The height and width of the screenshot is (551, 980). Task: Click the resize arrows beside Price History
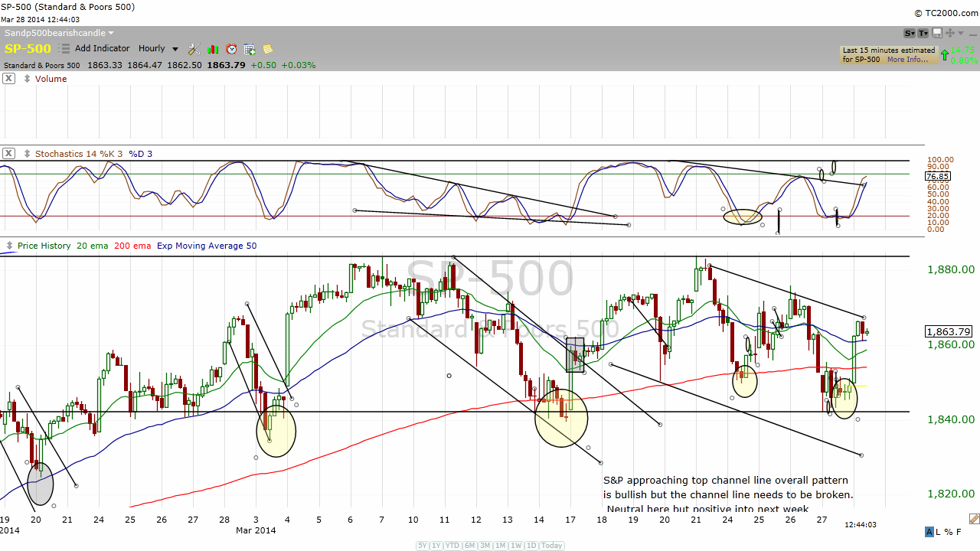pyautogui.click(x=10, y=246)
